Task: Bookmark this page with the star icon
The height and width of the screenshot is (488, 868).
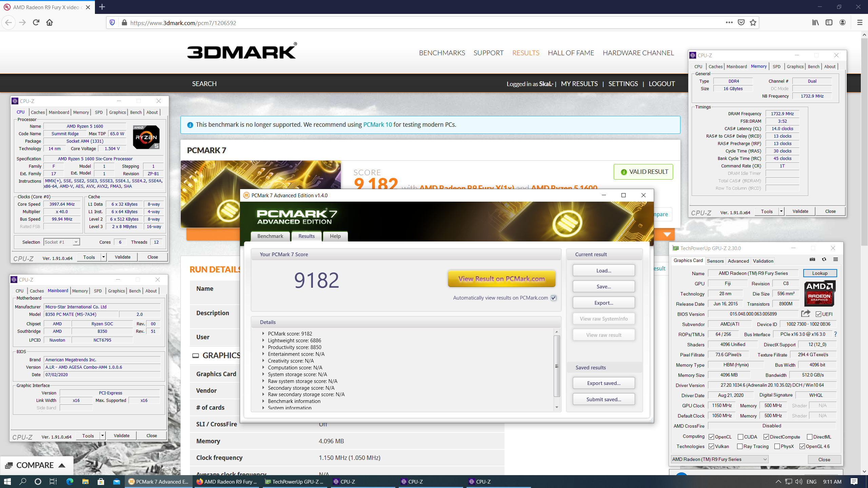Action: (x=753, y=23)
